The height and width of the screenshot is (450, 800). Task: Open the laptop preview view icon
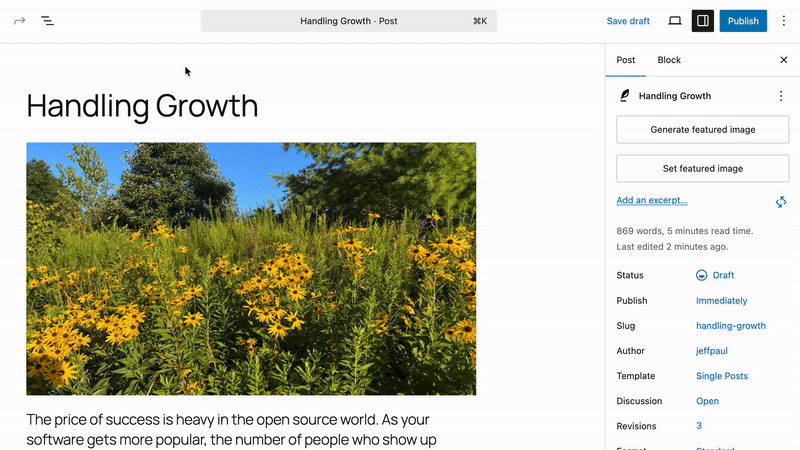(675, 21)
